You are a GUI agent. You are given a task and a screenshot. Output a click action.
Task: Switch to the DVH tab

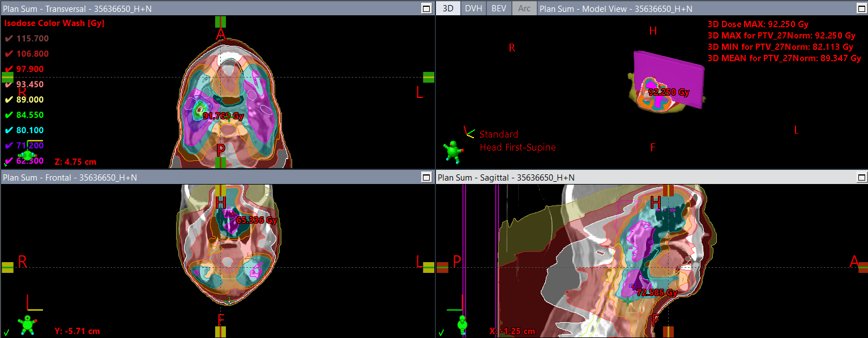click(473, 8)
